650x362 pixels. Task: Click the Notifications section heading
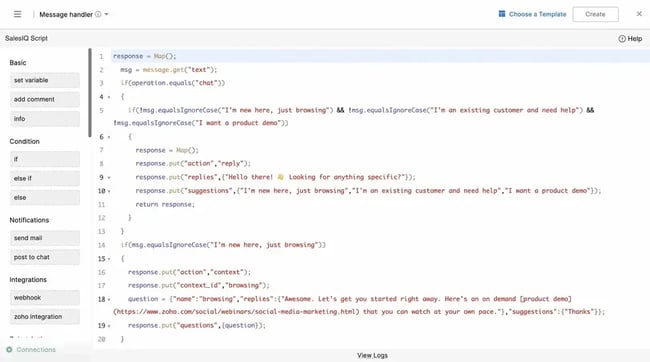pyautogui.click(x=29, y=220)
